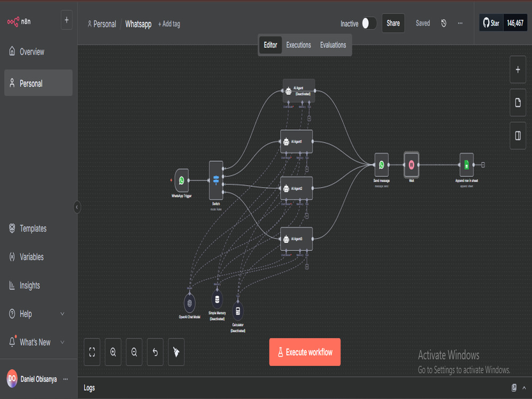
Task: Toggle the Inactive workflow switch
Action: click(x=369, y=23)
